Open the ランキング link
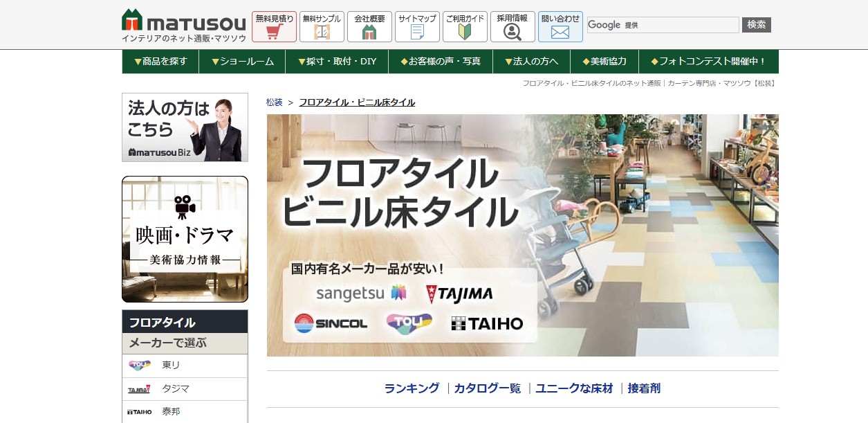The width and height of the screenshot is (868, 423). pyautogui.click(x=412, y=388)
